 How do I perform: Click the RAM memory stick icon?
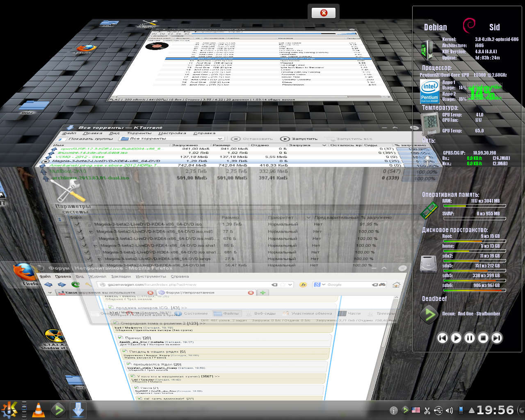(x=429, y=210)
